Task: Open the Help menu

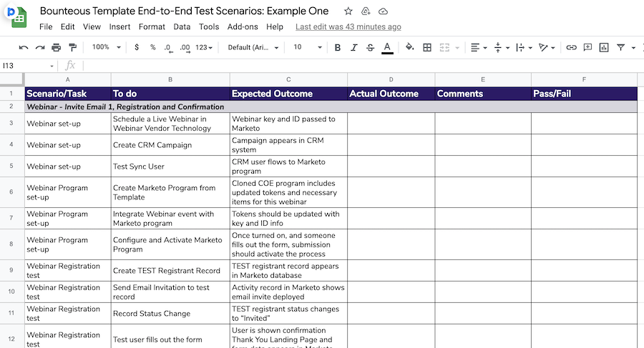Action: 275,26
